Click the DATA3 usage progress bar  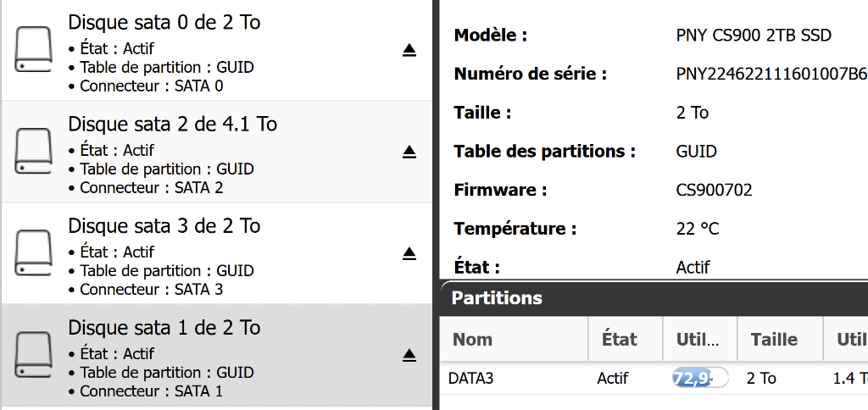point(700,378)
